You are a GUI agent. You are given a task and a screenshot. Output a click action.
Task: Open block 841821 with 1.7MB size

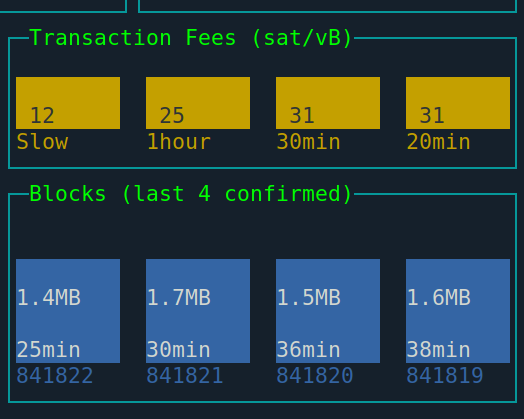(198, 311)
